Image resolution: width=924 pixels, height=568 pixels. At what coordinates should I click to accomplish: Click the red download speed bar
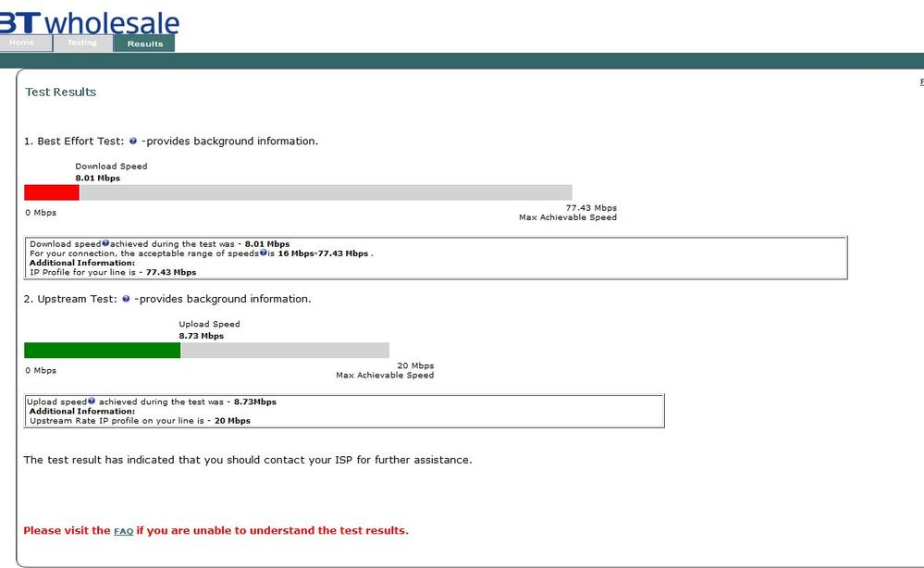51,192
